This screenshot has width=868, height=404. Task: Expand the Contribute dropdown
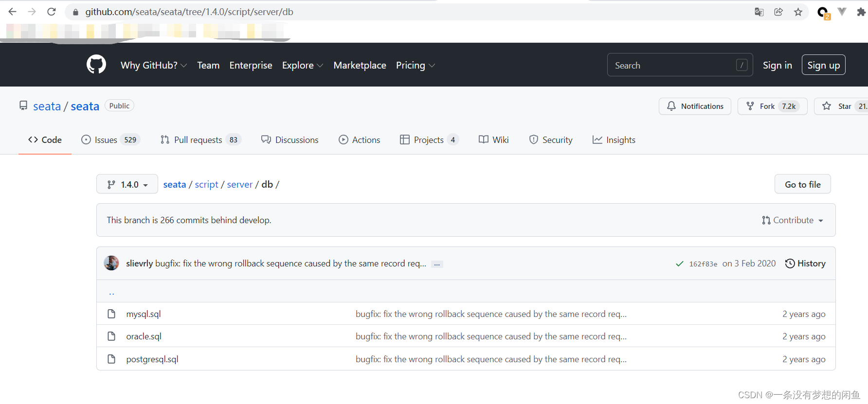pyautogui.click(x=793, y=220)
